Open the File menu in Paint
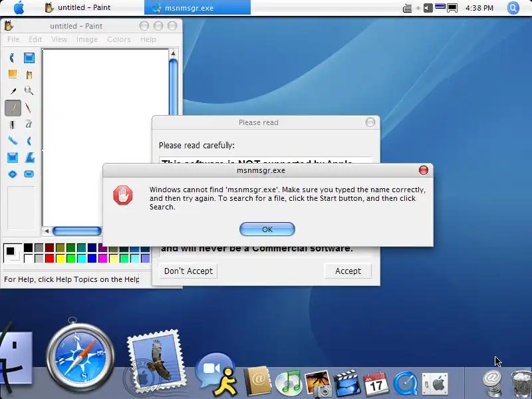 [x=13, y=39]
